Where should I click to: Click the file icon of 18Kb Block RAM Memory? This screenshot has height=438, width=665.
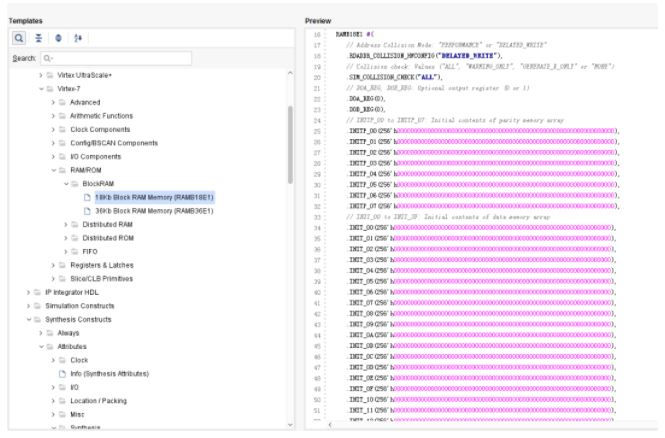point(87,197)
